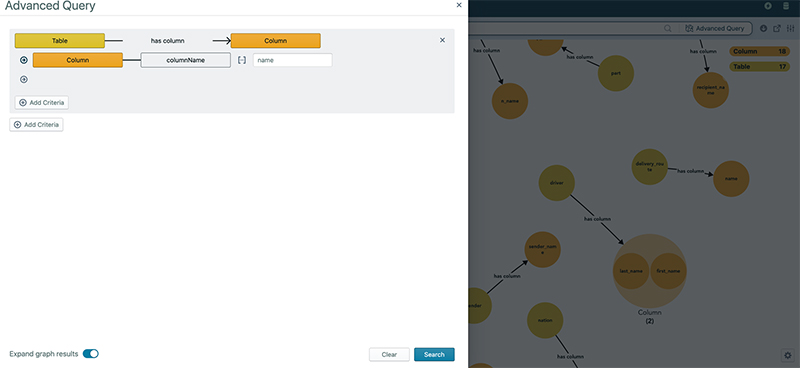
Task: Open the filter sliders icon in toolbar
Action: pyautogui.click(x=790, y=29)
